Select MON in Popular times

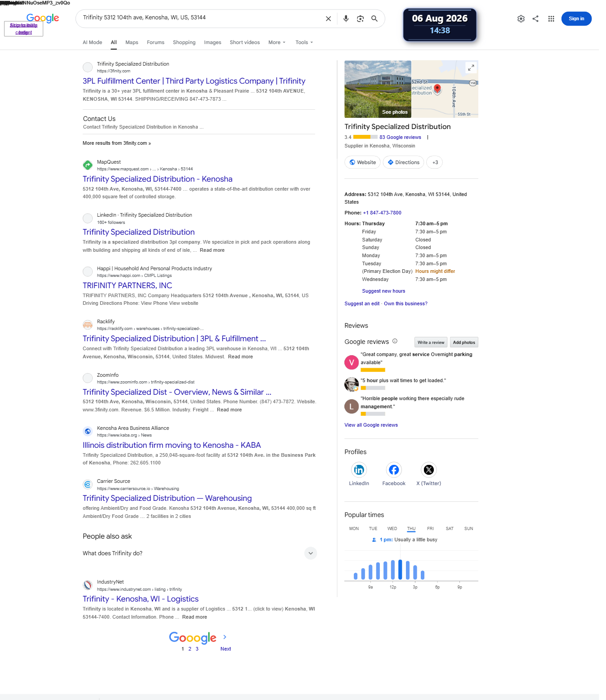[x=354, y=529]
